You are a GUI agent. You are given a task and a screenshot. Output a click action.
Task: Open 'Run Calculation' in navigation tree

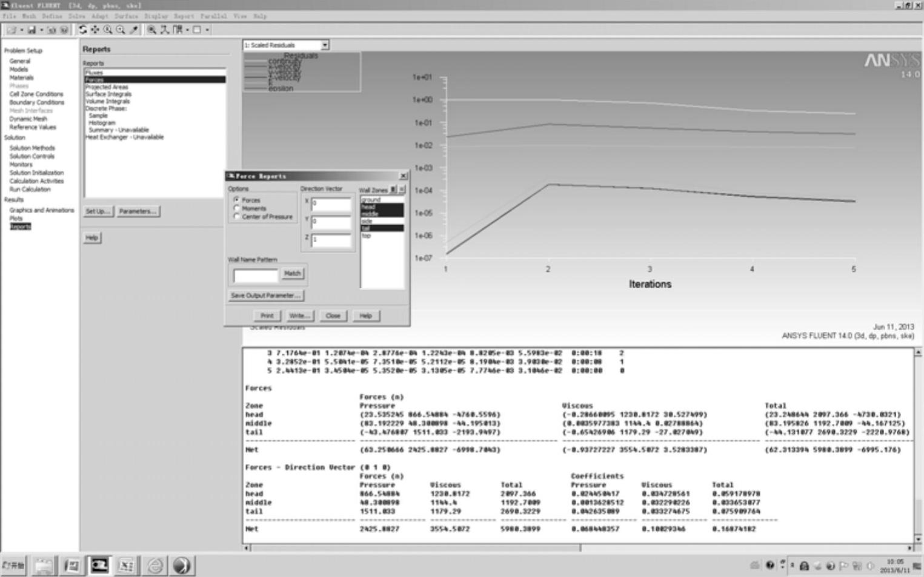30,189
